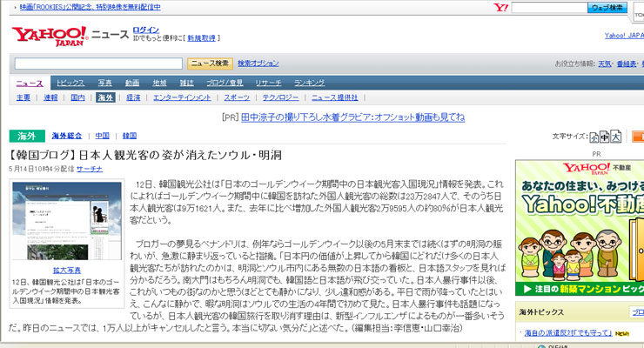Open the 主要 news category
Image resolution: width=644 pixels, height=348 pixels.
pos(23,97)
